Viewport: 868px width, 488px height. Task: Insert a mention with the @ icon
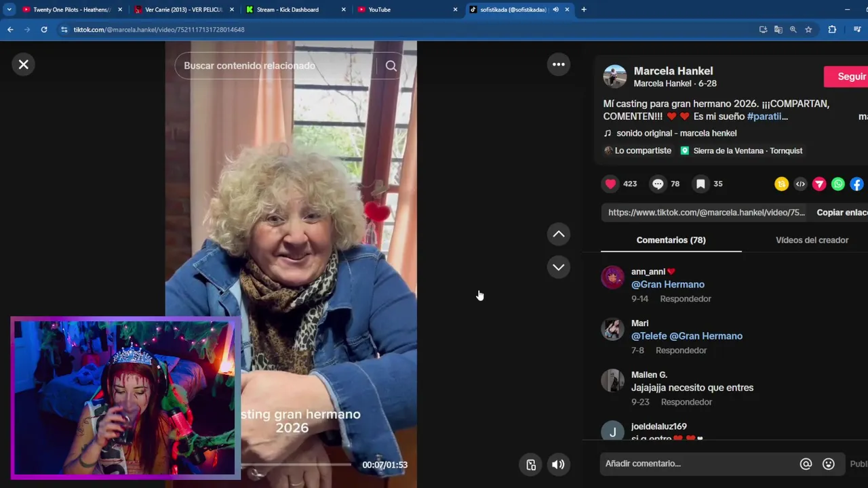(x=806, y=464)
